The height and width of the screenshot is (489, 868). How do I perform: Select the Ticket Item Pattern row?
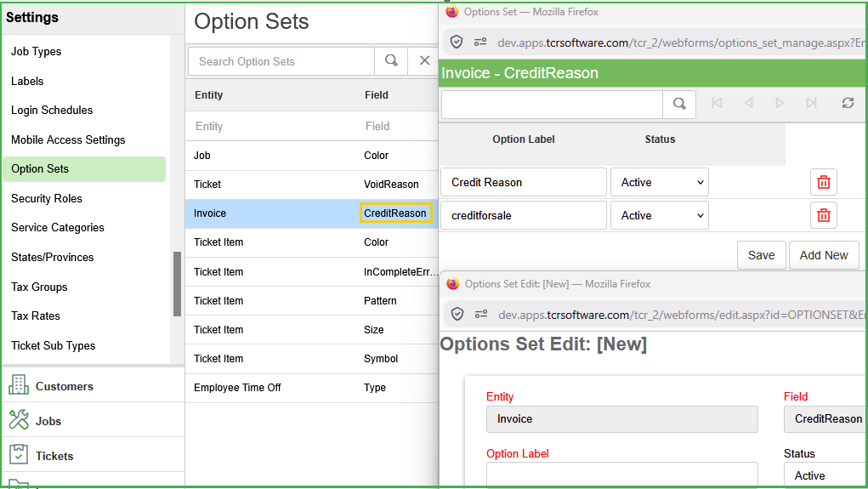pyautogui.click(x=312, y=301)
